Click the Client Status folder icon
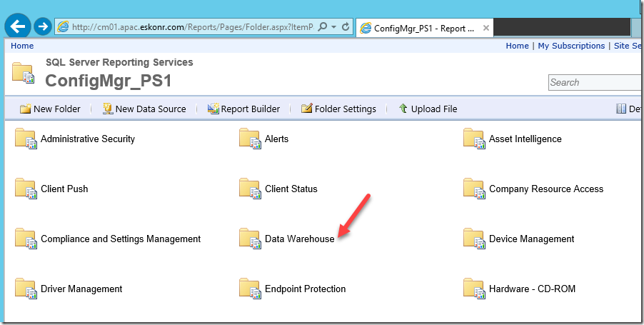Screen dimensions: 644x325 click(250, 189)
